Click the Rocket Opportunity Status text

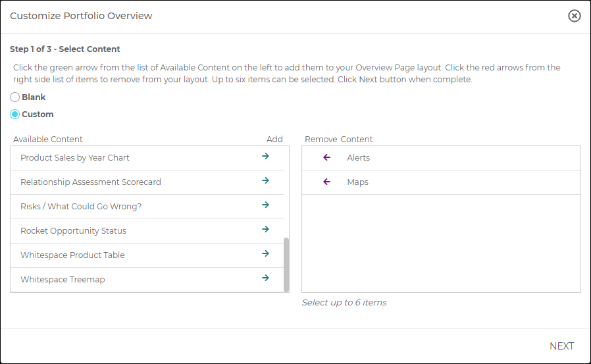(73, 231)
